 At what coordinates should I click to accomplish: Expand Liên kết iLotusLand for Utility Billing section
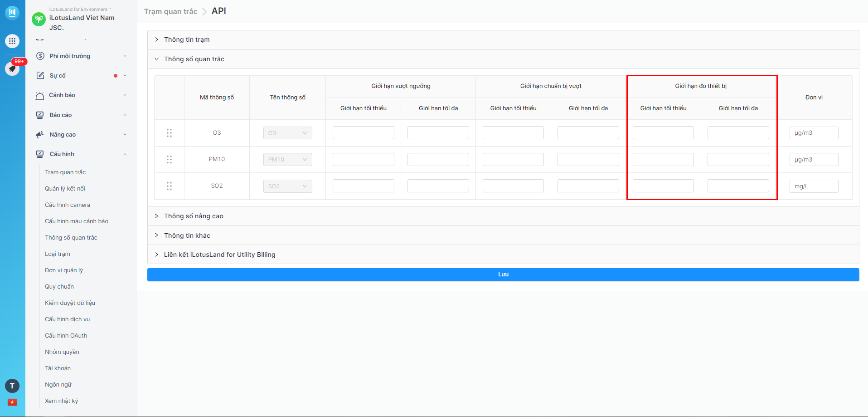(x=503, y=255)
